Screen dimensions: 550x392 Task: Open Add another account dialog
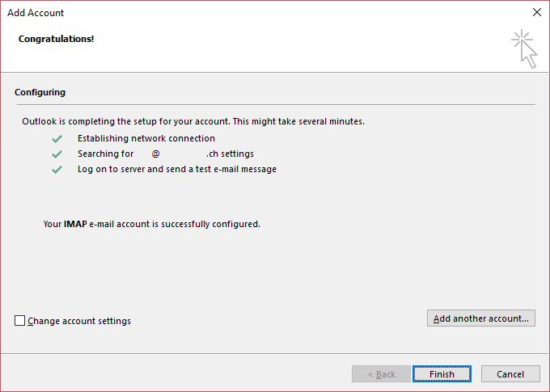click(481, 318)
